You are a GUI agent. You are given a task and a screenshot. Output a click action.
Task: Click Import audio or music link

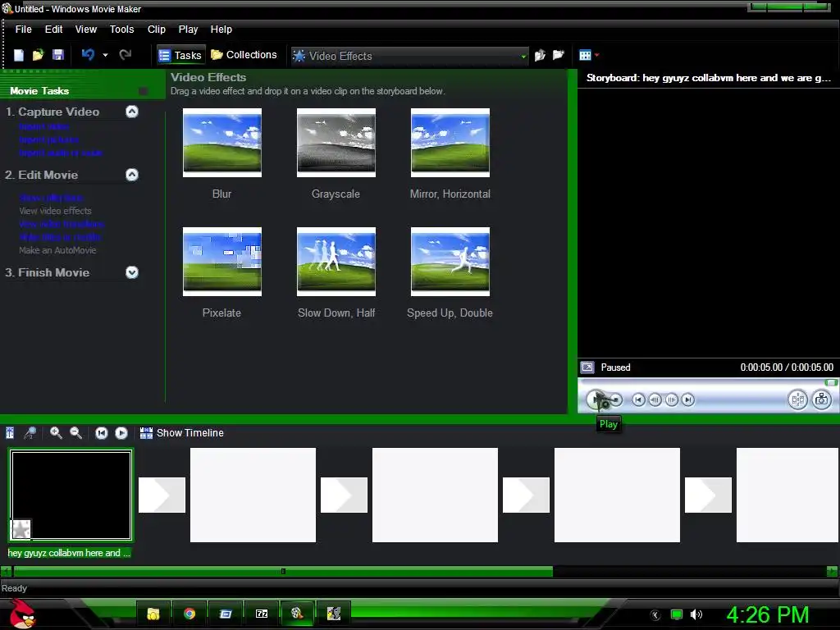point(61,153)
